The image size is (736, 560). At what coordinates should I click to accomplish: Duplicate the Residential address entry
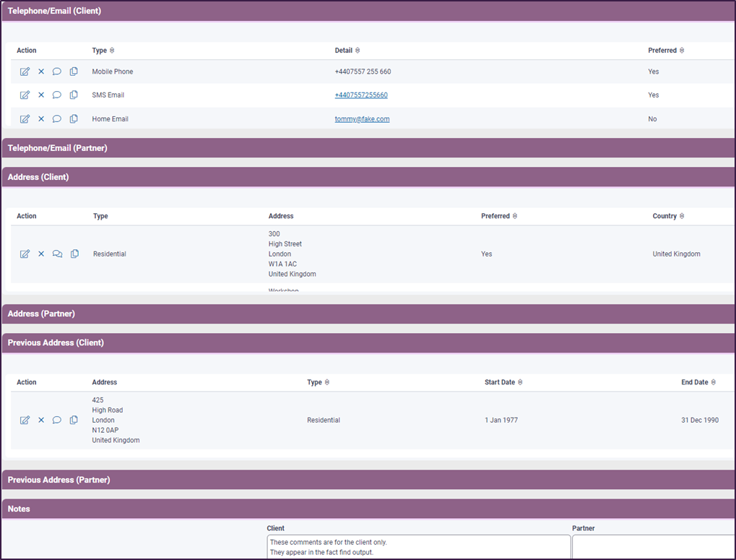pyautogui.click(x=74, y=254)
